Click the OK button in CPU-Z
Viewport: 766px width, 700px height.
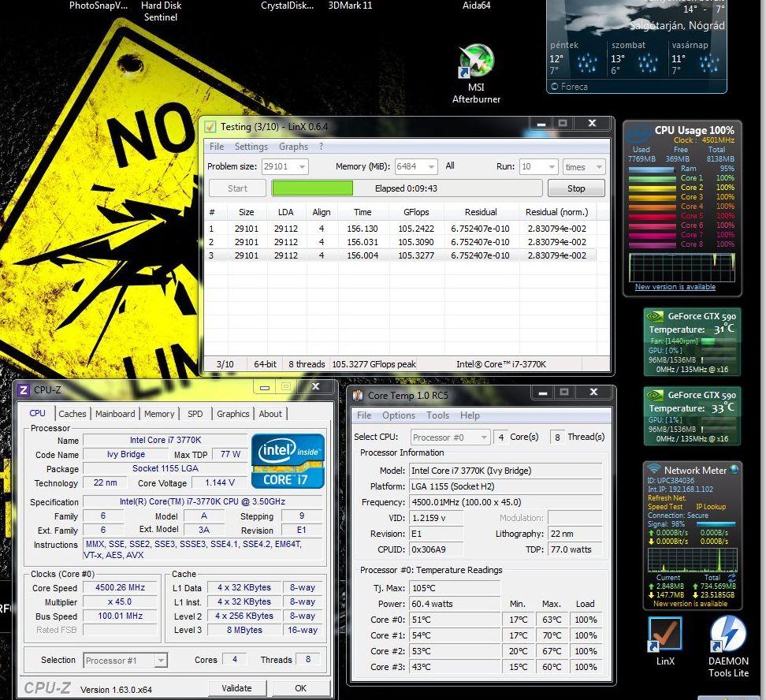pos(301,688)
